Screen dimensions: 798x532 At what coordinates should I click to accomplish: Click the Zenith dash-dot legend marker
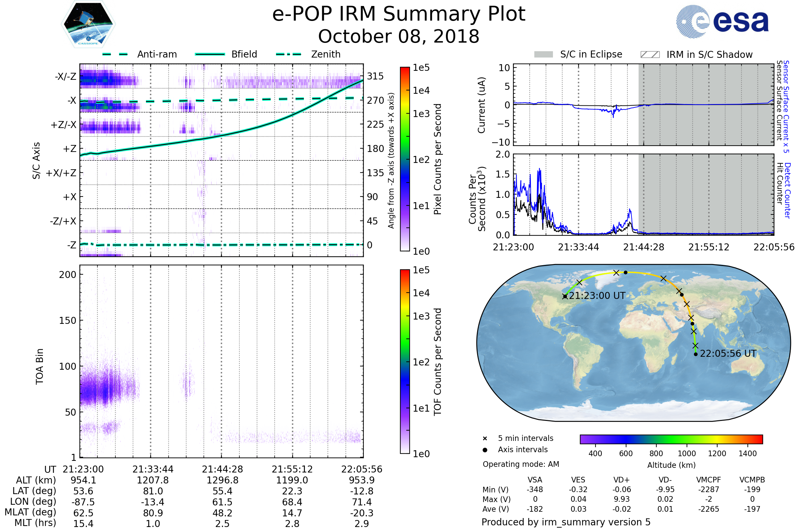click(289, 54)
